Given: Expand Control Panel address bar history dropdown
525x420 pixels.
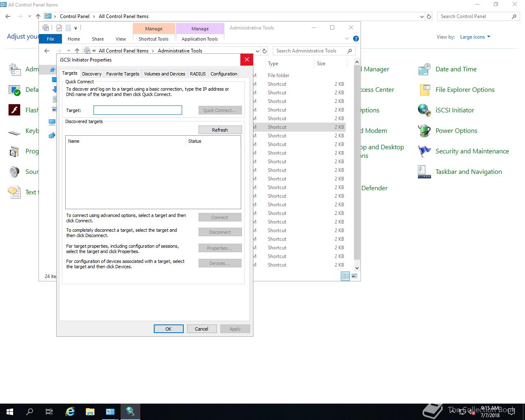Looking at the screenshot, I should [x=422, y=16].
